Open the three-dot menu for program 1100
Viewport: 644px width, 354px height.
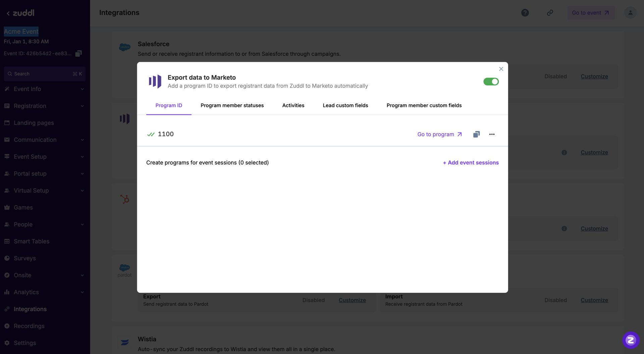point(492,134)
